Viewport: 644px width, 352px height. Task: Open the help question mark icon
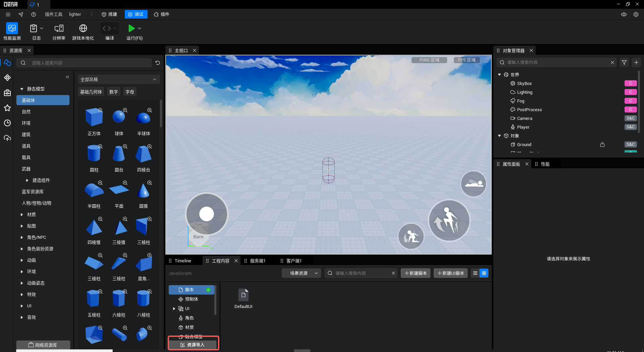34,14
